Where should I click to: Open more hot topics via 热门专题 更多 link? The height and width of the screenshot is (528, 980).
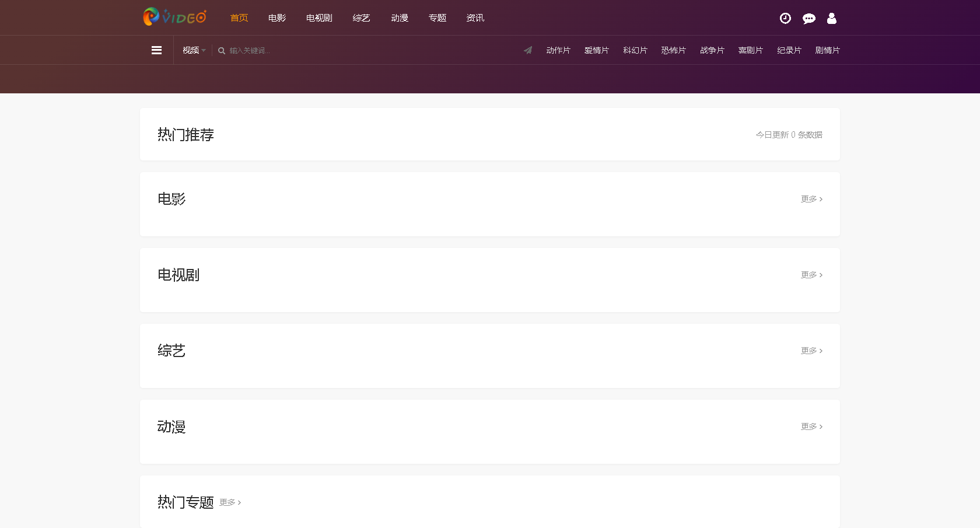click(x=230, y=502)
